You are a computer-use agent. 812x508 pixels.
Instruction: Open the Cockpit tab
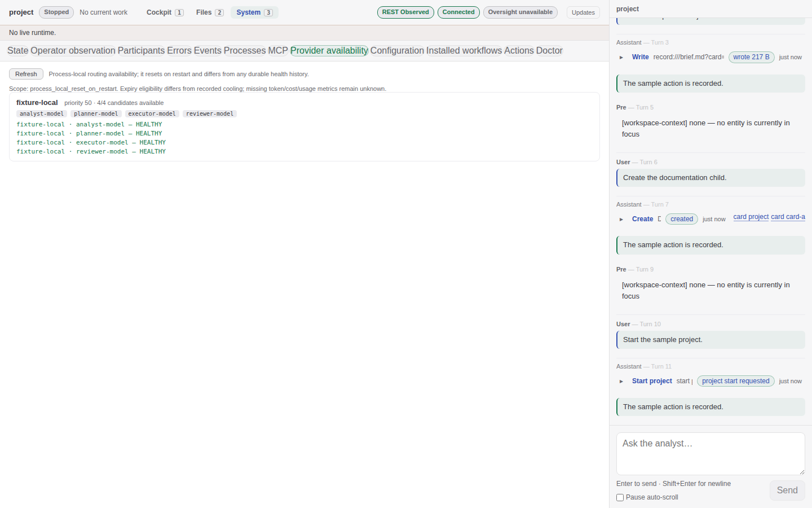coord(165,12)
